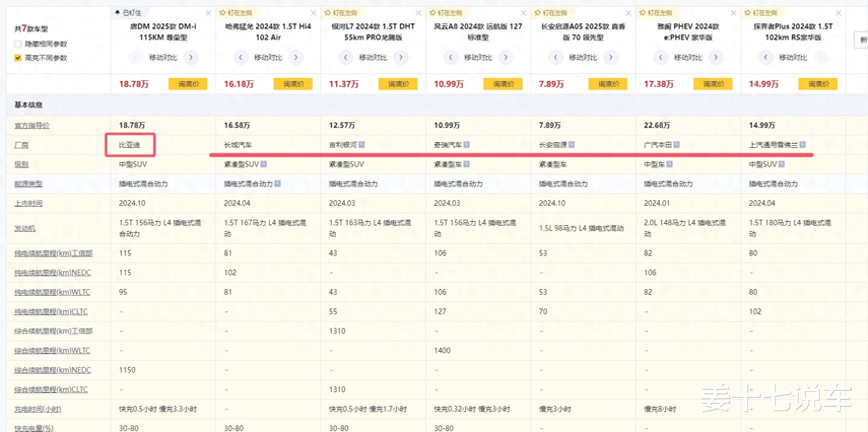Open 综合续航里程(km)NEDC link
Image resolution: width=868 pixels, height=432 pixels.
[52, 370]
